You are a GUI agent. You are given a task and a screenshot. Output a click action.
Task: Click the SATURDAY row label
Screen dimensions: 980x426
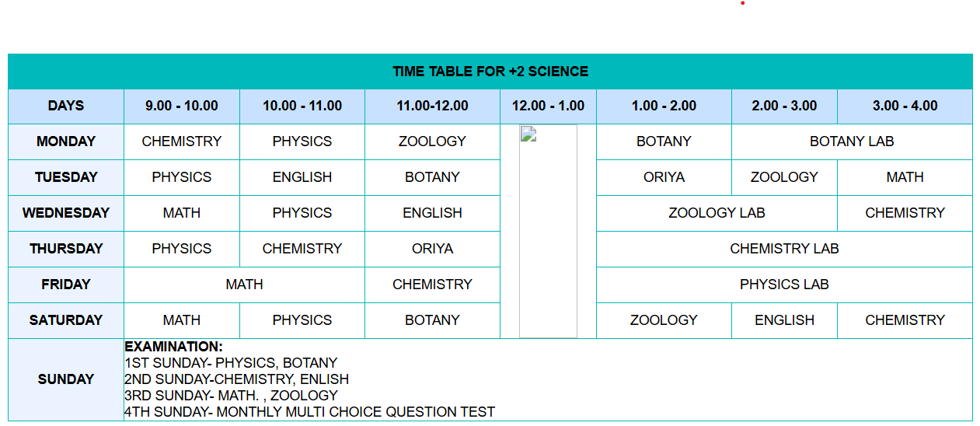66,320
